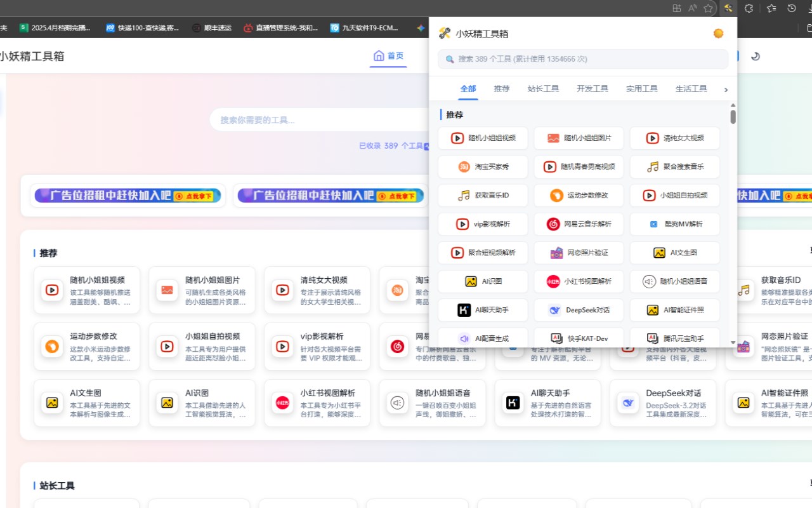Image resolution: width=812 pixels, height=508 pixels.
Task: Open 清纯女大视频 tool in popup
Action: pyautogui.click(x=675, y=138)
